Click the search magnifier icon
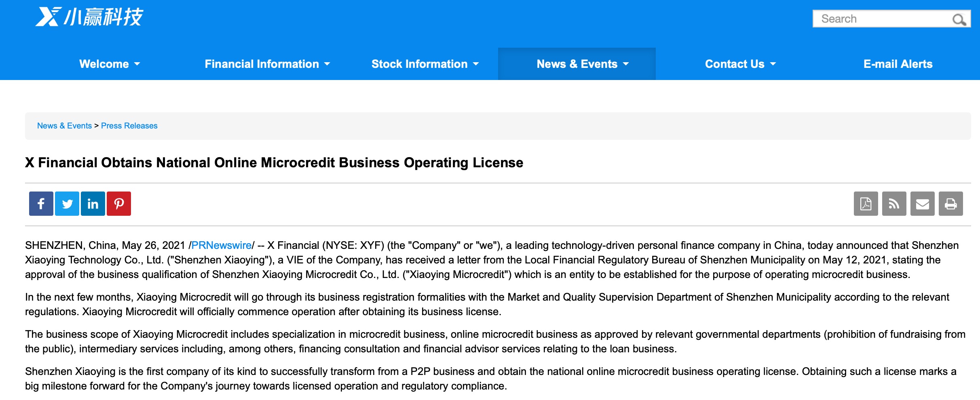Viewport: 980px width, 400px height. click(x=959, y=19)
